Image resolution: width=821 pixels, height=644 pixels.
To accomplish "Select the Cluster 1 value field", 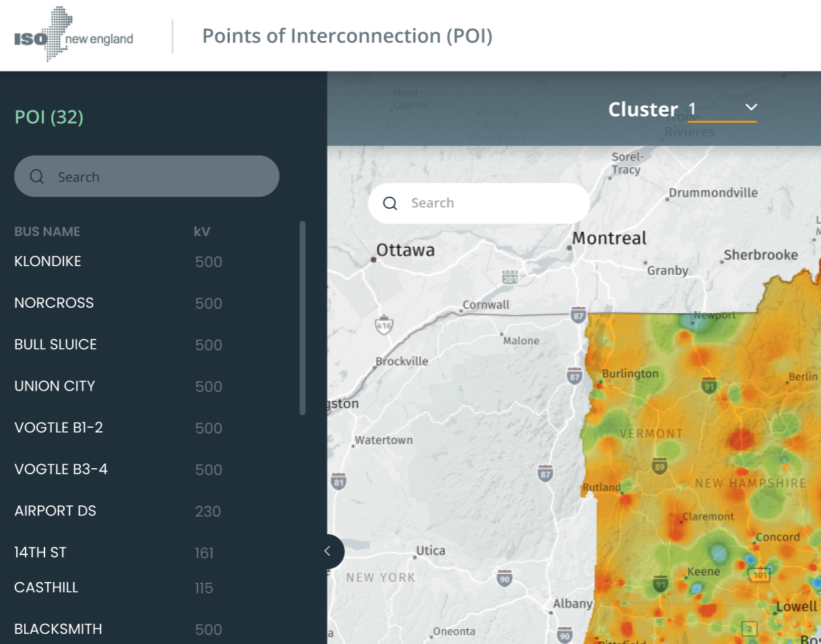I will pos(722,109).
